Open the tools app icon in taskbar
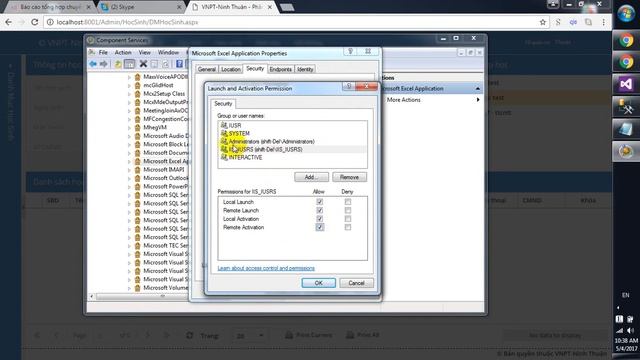The width and height of the screenshot is (640, 360). click(626, 107)
